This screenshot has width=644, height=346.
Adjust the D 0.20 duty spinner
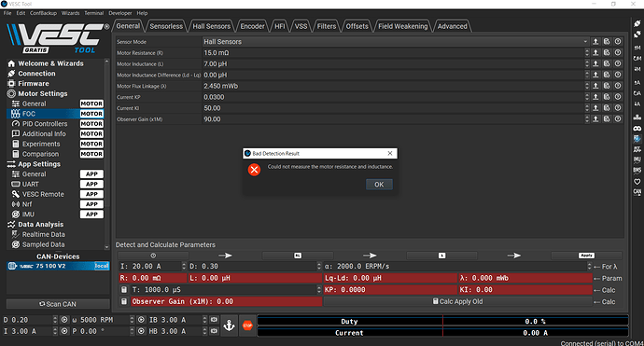click(55, 320)
